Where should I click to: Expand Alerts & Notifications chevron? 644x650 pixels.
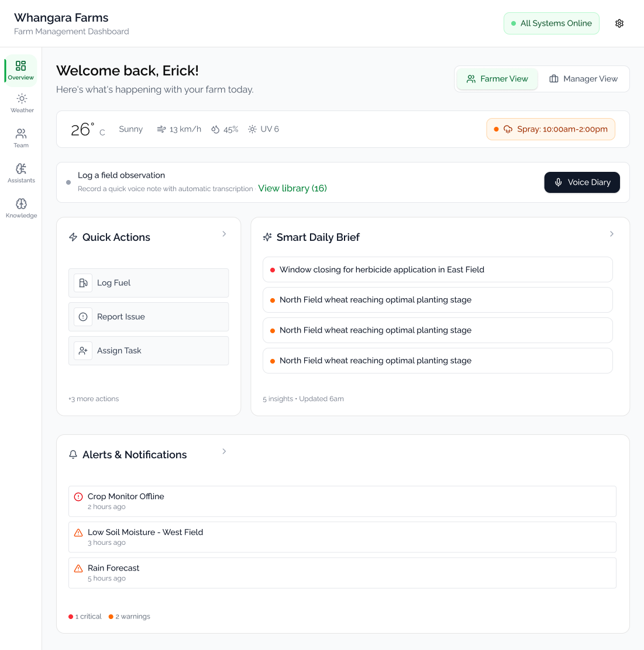coord(224,451)
